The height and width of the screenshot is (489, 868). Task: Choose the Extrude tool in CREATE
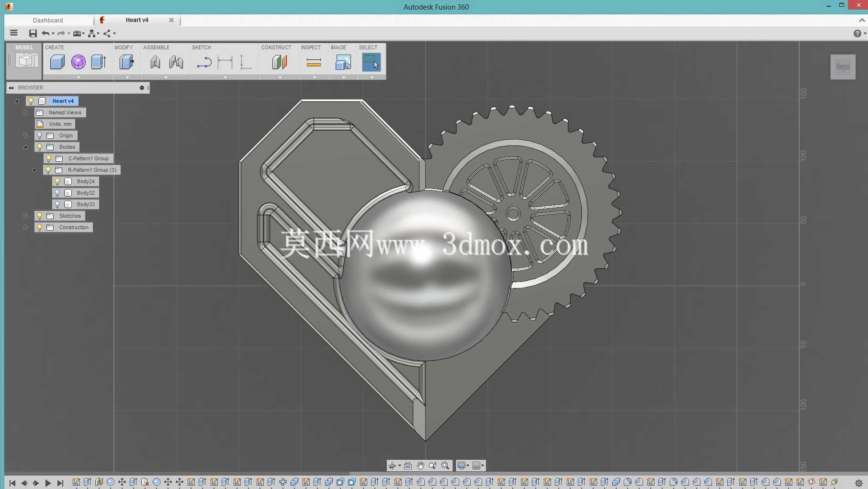click(99, 62)
